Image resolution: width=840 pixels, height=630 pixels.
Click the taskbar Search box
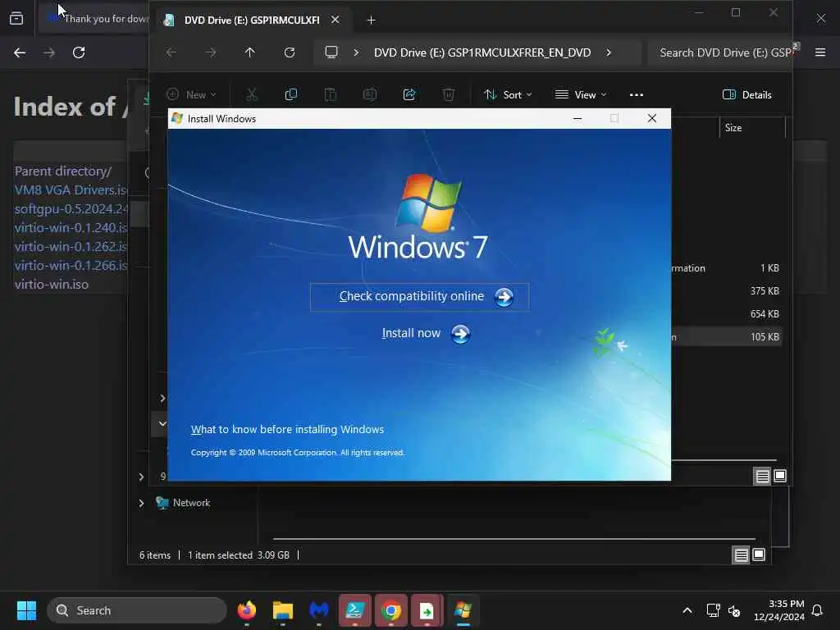tap(137, 610)
